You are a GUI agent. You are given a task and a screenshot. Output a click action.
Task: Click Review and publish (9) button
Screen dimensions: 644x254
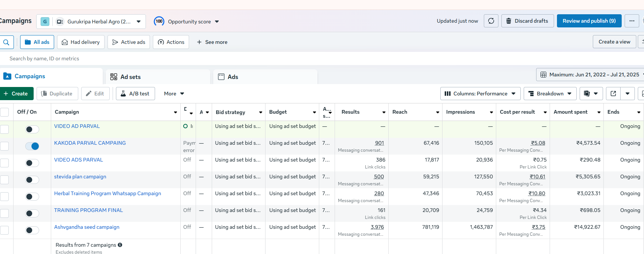tap(589, 21)
